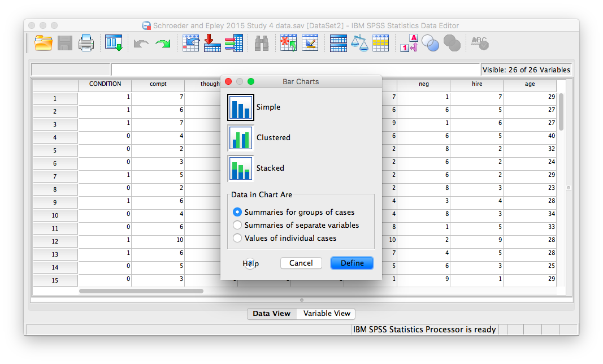This screenshot has width=603, height=364.
Task: Switch to the Data View tab
Action: click(271, 313)
